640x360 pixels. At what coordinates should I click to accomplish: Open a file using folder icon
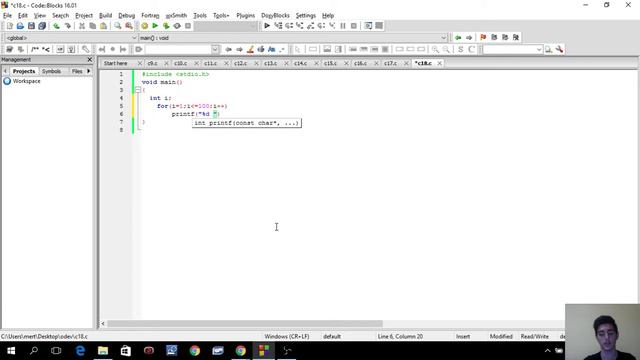pos(20,26)
